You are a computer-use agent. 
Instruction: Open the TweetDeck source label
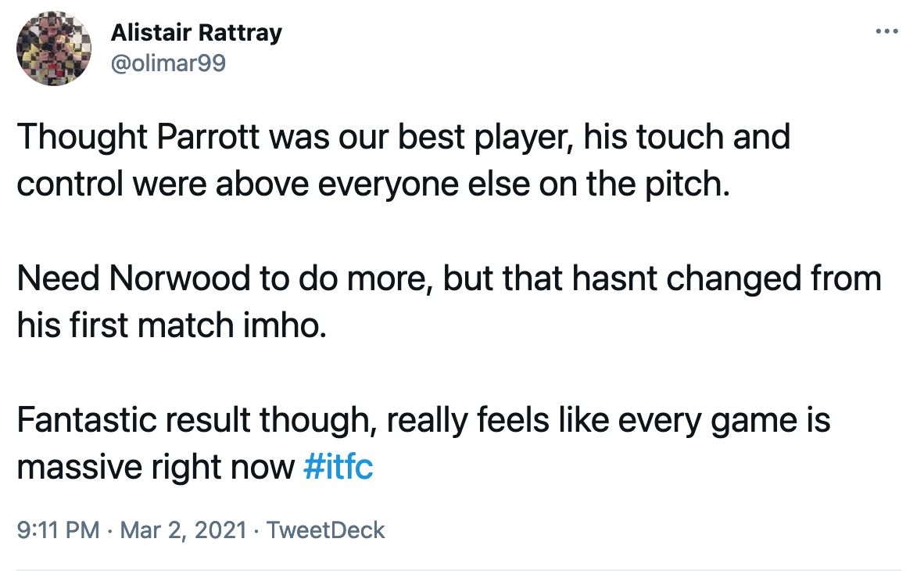[x=325, y=530]
